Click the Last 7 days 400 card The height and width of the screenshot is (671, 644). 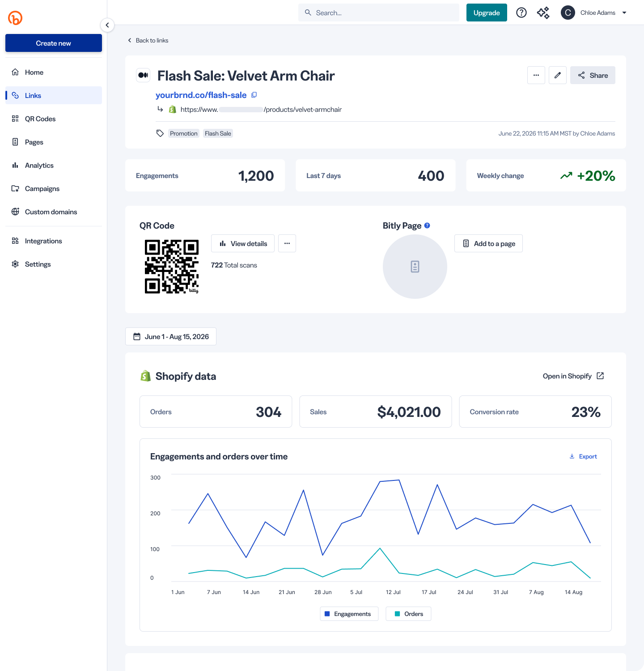375,175
